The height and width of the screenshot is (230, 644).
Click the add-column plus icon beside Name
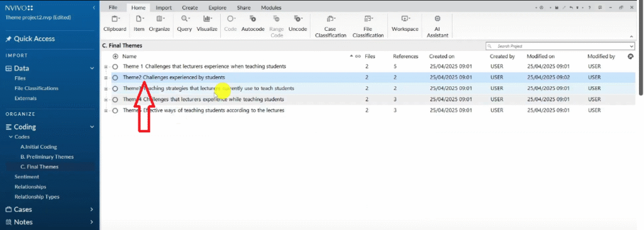click(x=116, y=56)
